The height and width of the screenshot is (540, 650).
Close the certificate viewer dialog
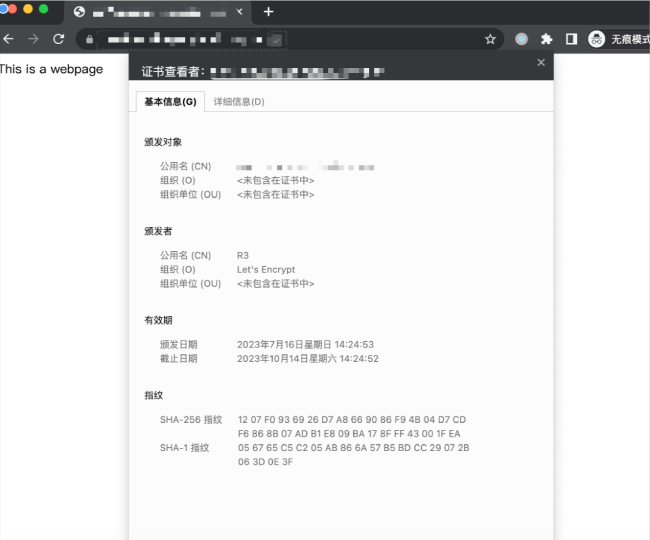(541, 62)
